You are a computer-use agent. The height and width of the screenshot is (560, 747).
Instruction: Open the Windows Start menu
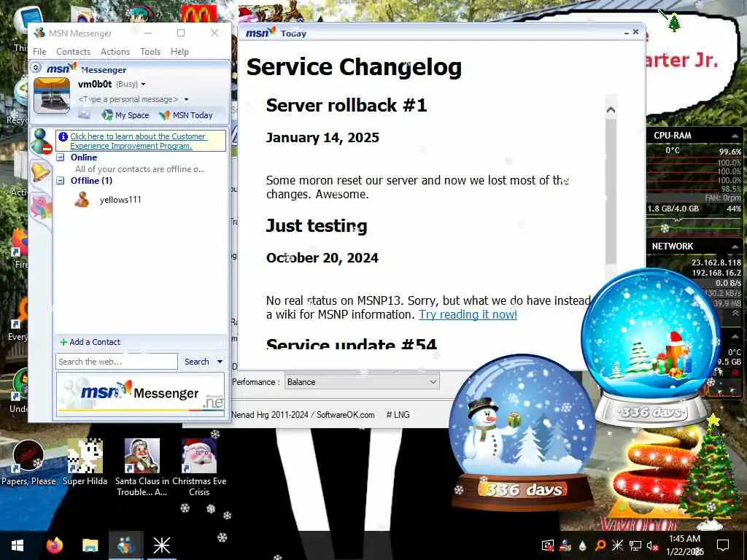pos(18,545)
